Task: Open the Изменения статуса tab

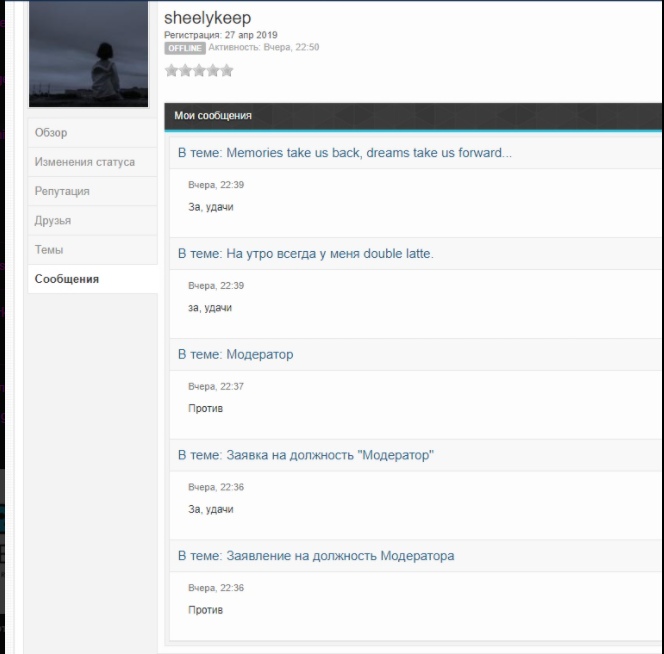Action: pyautogui.click(x=92, y=162)
